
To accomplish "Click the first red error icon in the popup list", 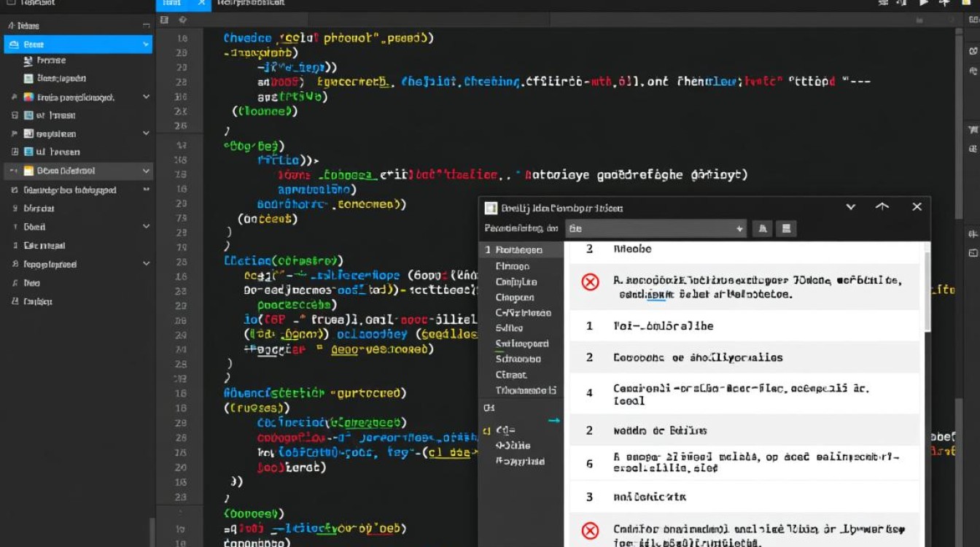I will coord(590,282).
